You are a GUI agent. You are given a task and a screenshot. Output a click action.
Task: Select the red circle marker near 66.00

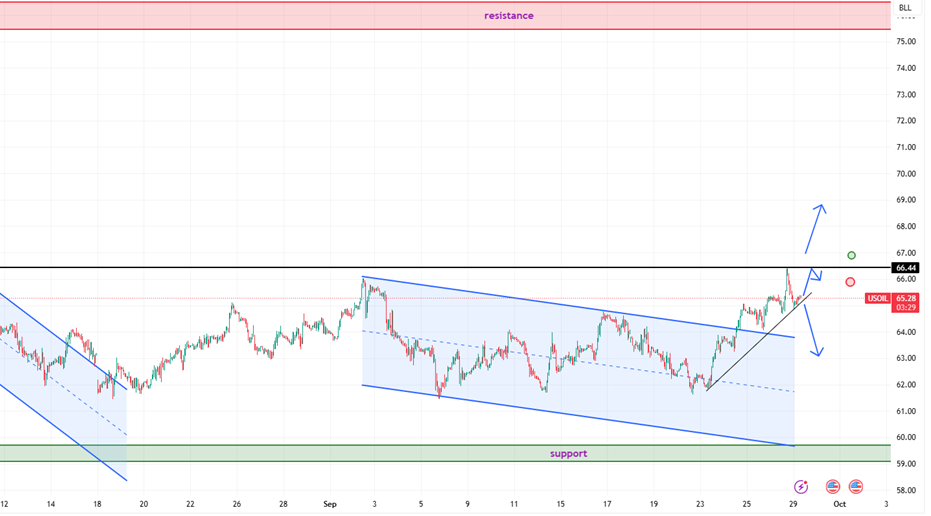(x=850, y=282)
